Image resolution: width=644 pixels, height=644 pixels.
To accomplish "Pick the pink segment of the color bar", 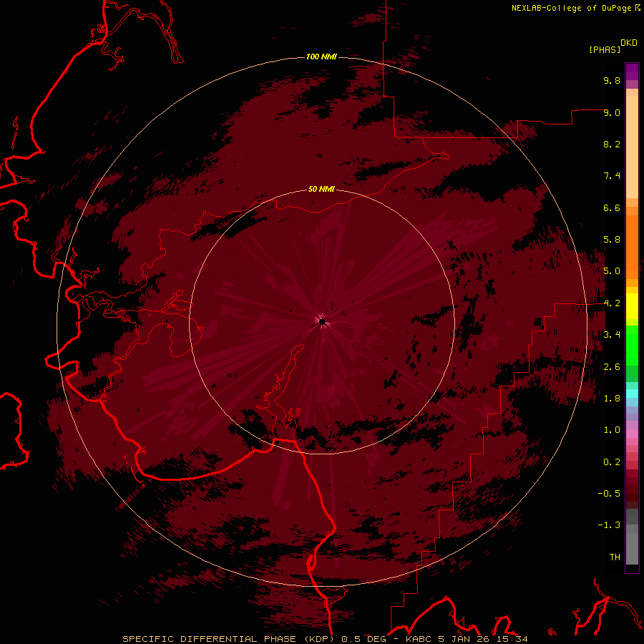I will 632,434.
